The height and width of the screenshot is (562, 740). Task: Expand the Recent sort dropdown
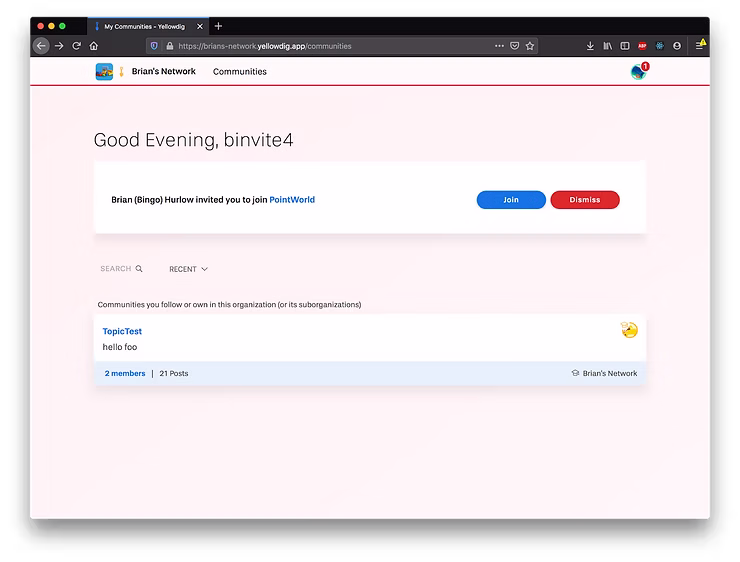pos(188,269)
